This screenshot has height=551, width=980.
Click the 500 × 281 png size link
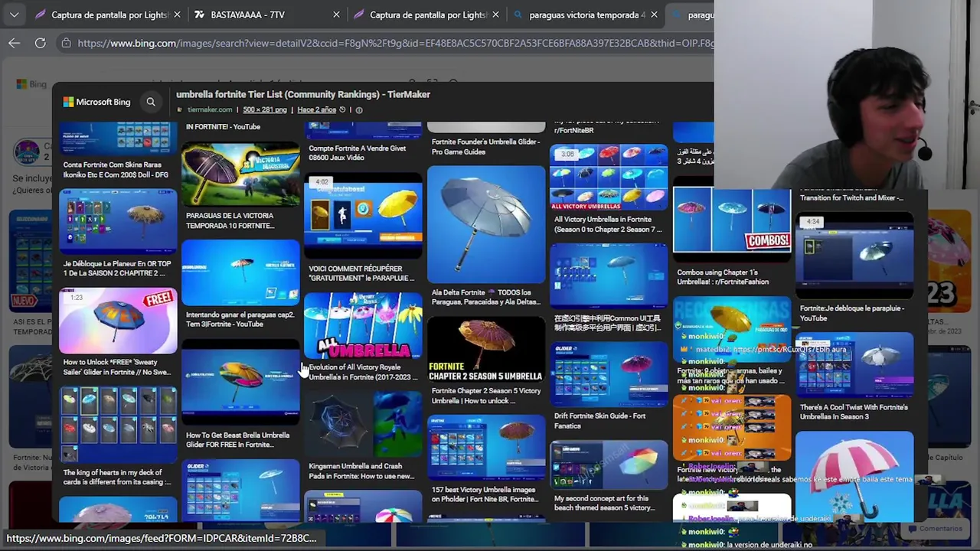265,109
